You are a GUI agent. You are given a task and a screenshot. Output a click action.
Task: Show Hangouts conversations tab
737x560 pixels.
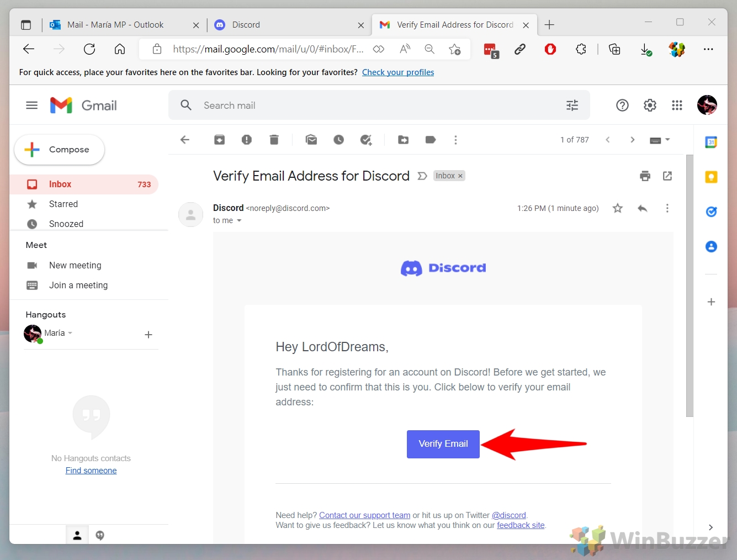(x=100, y=535)
